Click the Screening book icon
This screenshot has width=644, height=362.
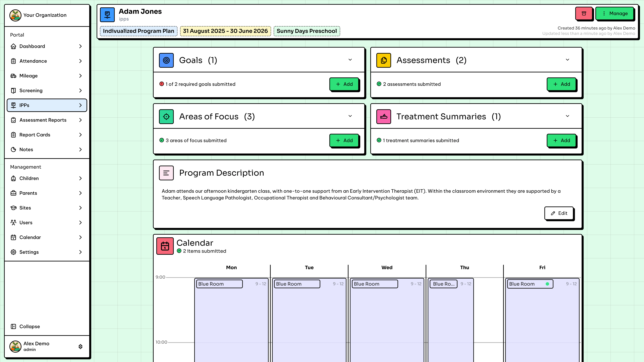[x=14, y=90]
